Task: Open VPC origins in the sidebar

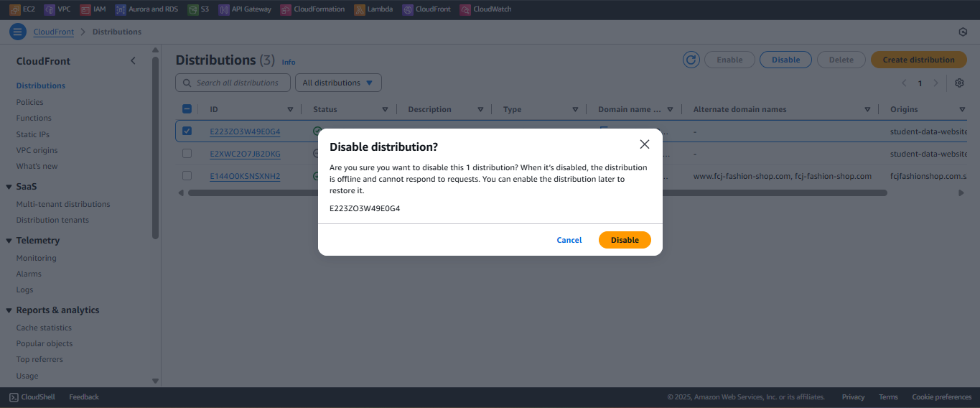Action: click(37, 150)
